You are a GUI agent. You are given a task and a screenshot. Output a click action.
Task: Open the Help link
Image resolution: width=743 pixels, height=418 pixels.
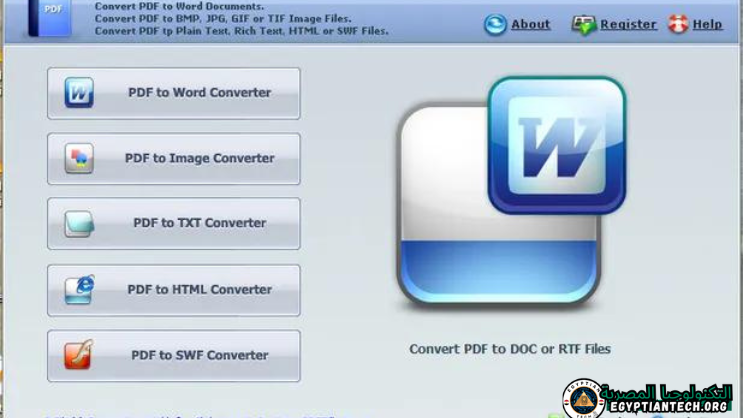pyautogui.click(x=707, y=25)
